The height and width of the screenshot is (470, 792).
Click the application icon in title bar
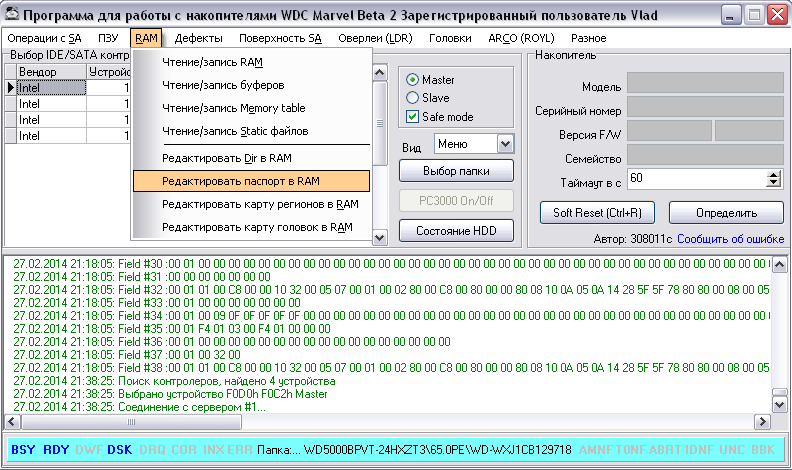12,14
